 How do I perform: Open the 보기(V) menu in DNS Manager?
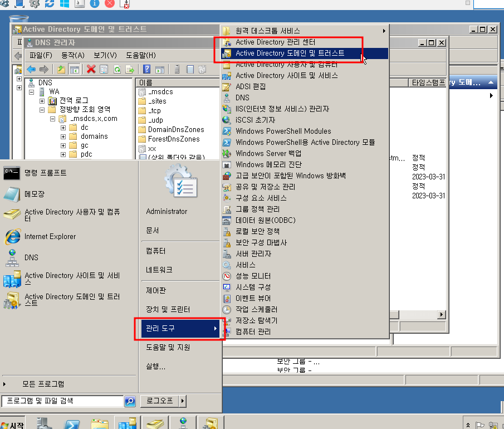(x=105, y=55)
